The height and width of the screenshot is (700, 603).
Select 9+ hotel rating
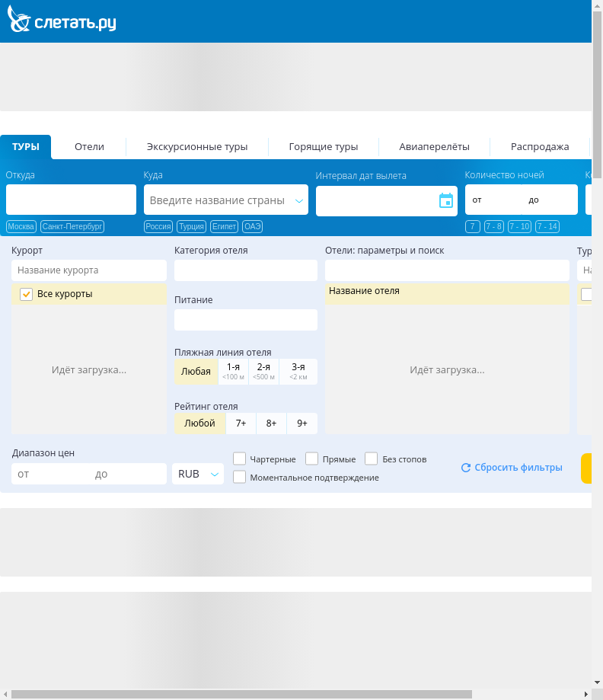tap(302, 424)
